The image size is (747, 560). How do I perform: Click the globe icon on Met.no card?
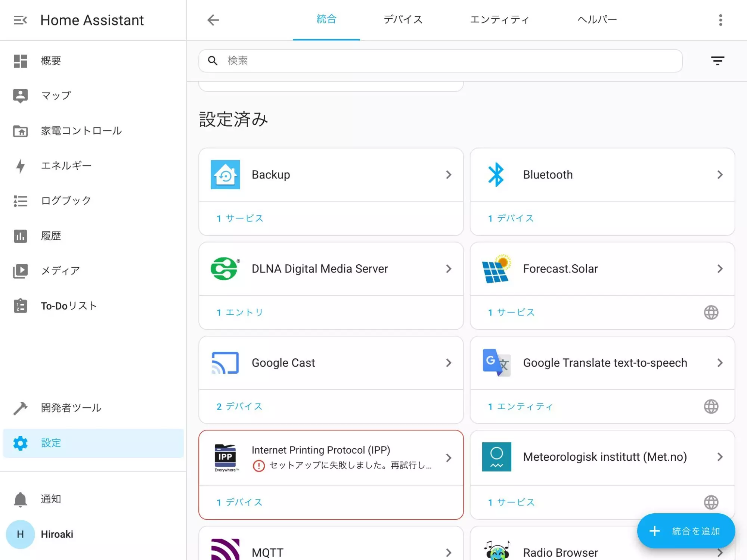coord(711,503)
